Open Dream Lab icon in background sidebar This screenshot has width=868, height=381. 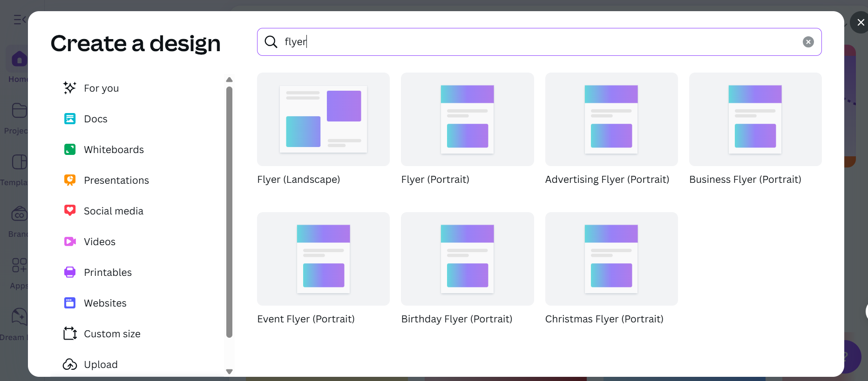coord(19,317)
